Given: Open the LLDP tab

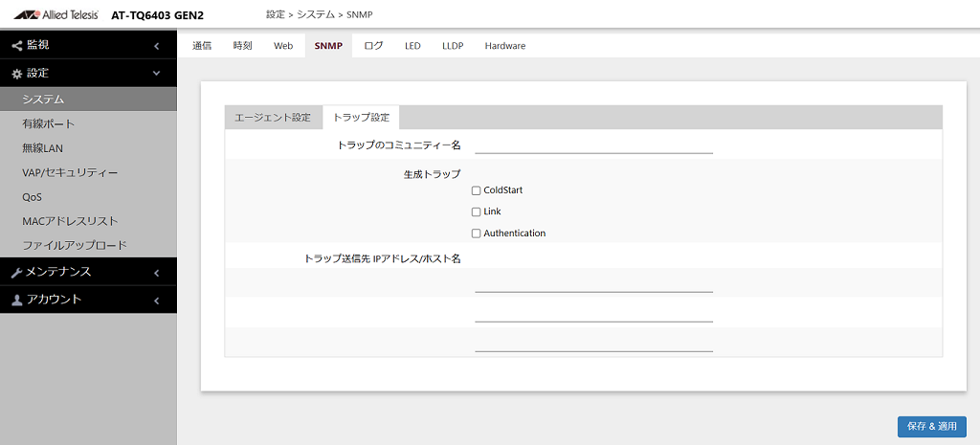Looking at the screenshot, I should (x=453, y=46).
